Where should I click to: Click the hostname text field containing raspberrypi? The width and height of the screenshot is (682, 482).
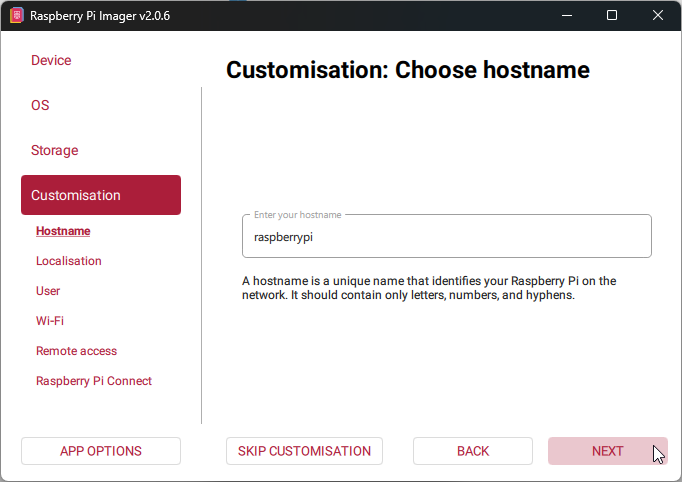coord(446,237)
